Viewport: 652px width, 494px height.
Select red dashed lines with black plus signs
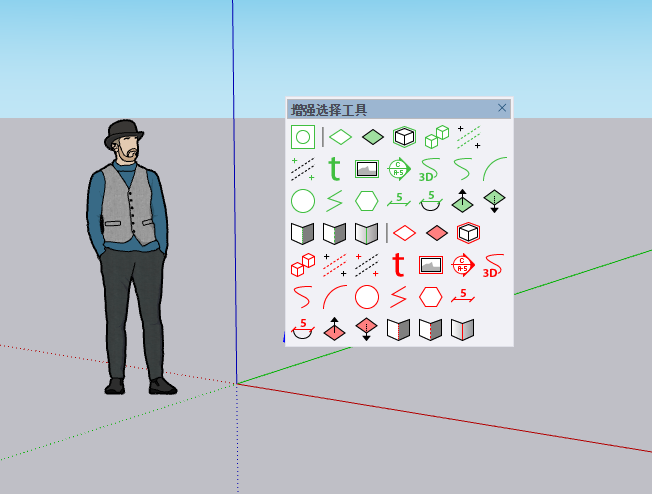point(335,265)
